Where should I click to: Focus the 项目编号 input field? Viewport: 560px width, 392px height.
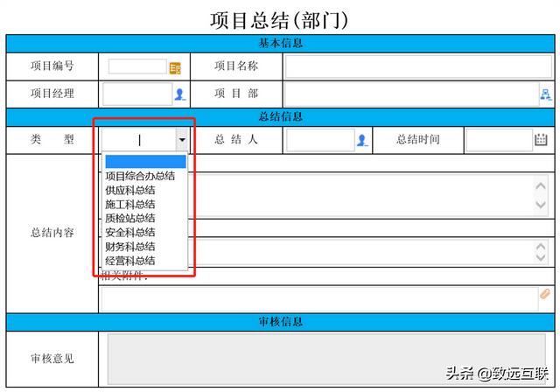click(x=138, y=66)
